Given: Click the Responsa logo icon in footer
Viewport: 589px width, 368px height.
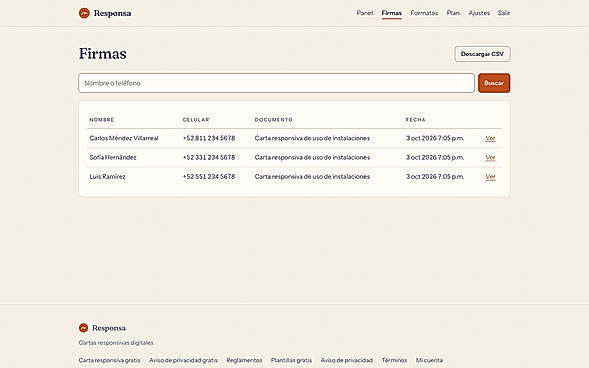Looking at the screenshot, I should pos(83,328).
